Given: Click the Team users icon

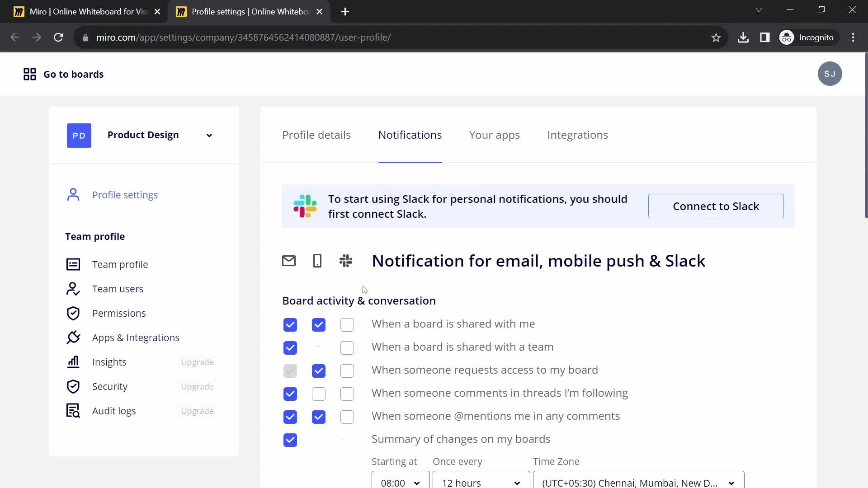Looking at the screenshot, I should pos(73,289).
